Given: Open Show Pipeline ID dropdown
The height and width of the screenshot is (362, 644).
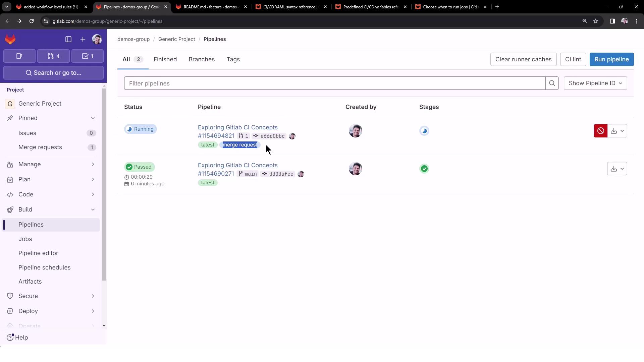Looking at the screenshot, I should (595, 83).
